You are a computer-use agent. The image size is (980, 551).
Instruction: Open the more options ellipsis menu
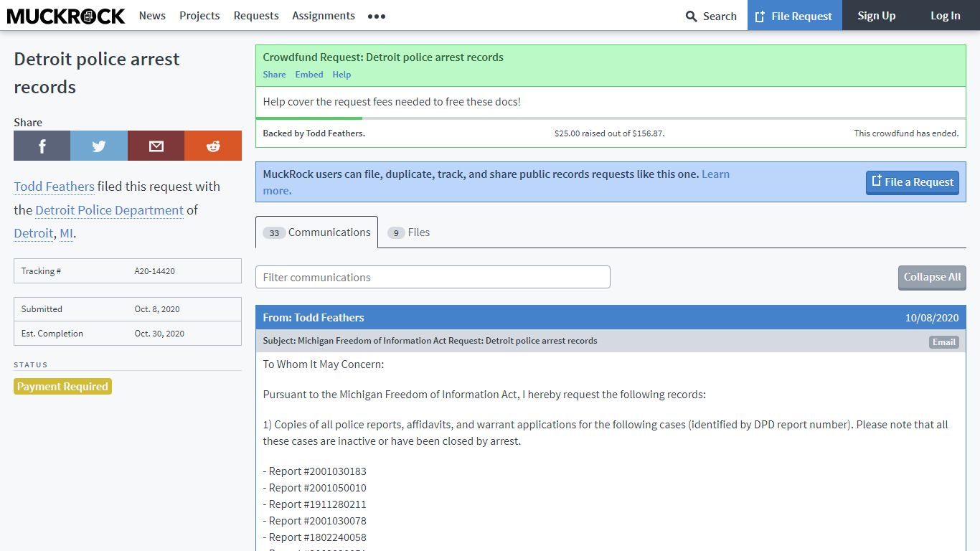click(377, 16)
